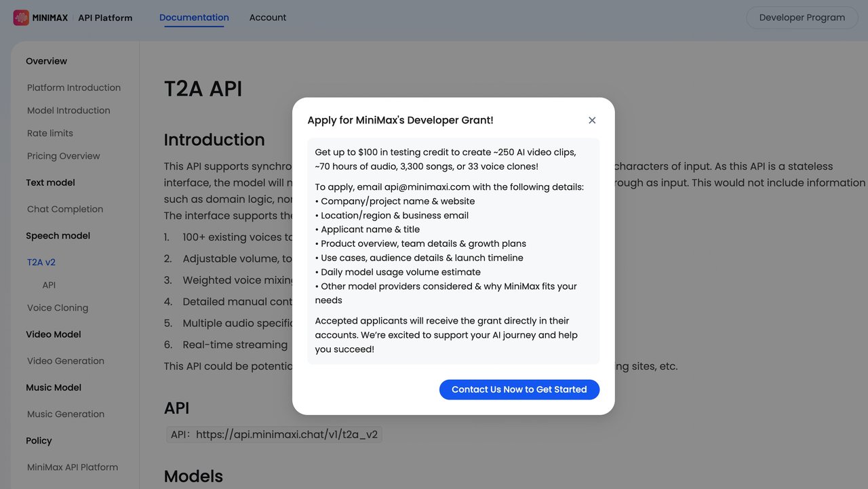The image size is (868, 489).
Task: Open Voice Cloning page
Action: pos(58,308)
